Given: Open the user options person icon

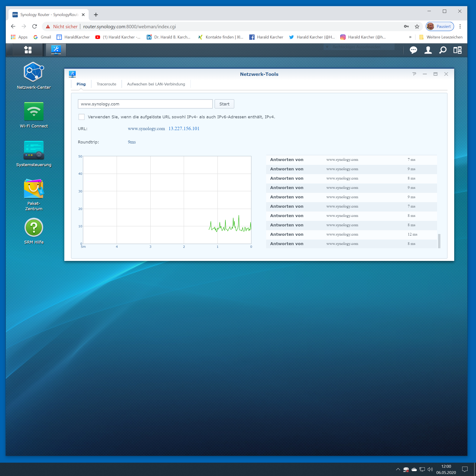Looking at the screenshot, I should click(428, 50).
